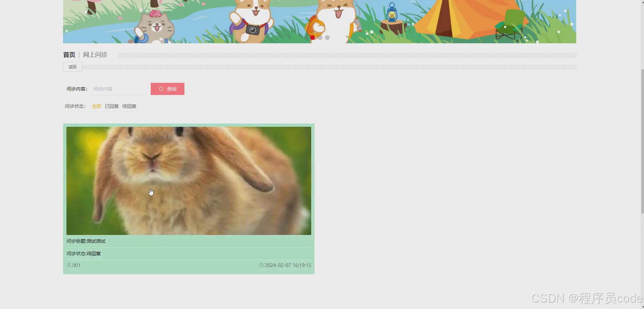Click the 网上问诊 breadcrumb text
644x309 pixels.
[x=95, y=55]
